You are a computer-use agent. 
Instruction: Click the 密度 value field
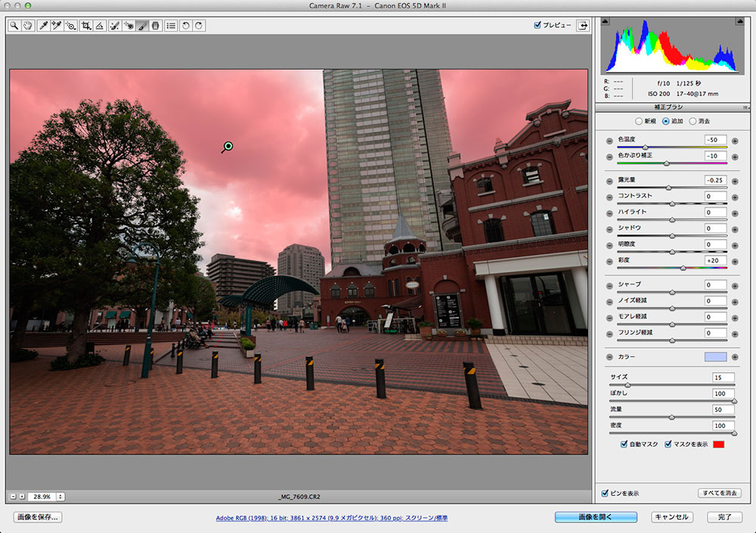[723, 426]
